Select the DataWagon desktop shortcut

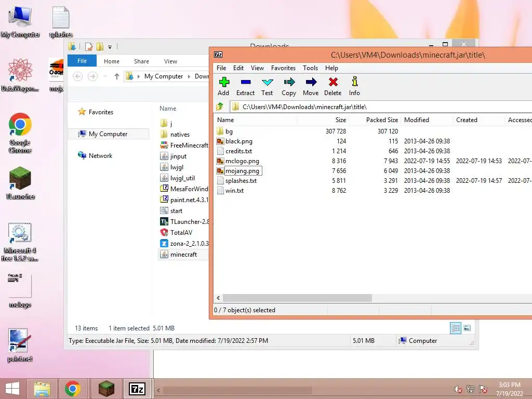click(20, 75)
